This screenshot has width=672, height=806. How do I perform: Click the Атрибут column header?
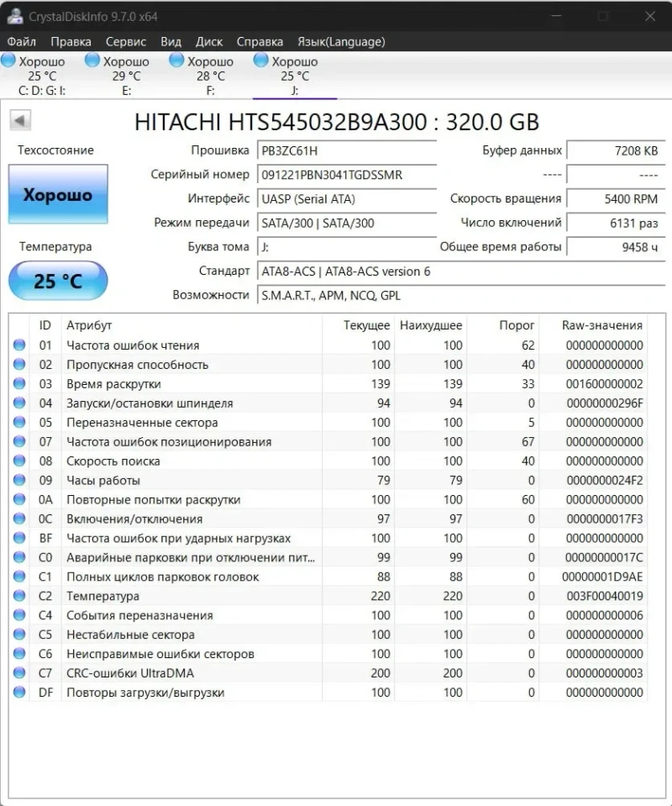pos(89,325)
